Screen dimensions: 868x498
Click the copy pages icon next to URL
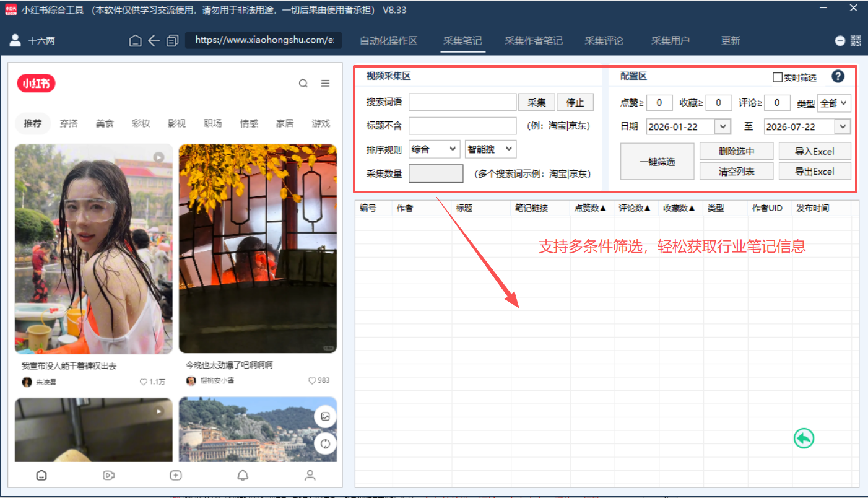(x=173, y=41)
